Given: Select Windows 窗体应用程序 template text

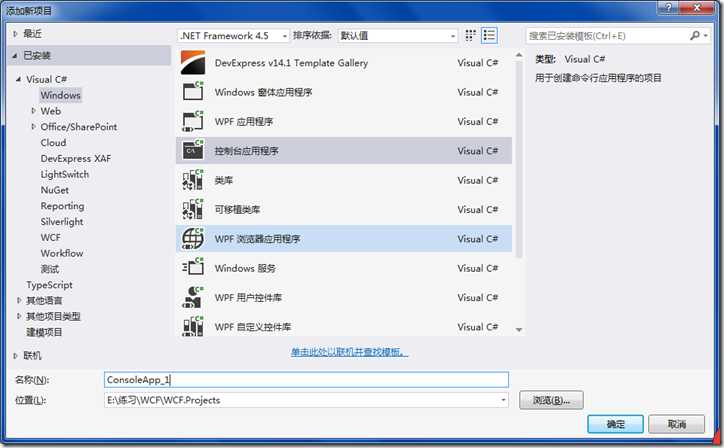Looking at the screenshot, I should pyautogui.click(x=263, y=92).
